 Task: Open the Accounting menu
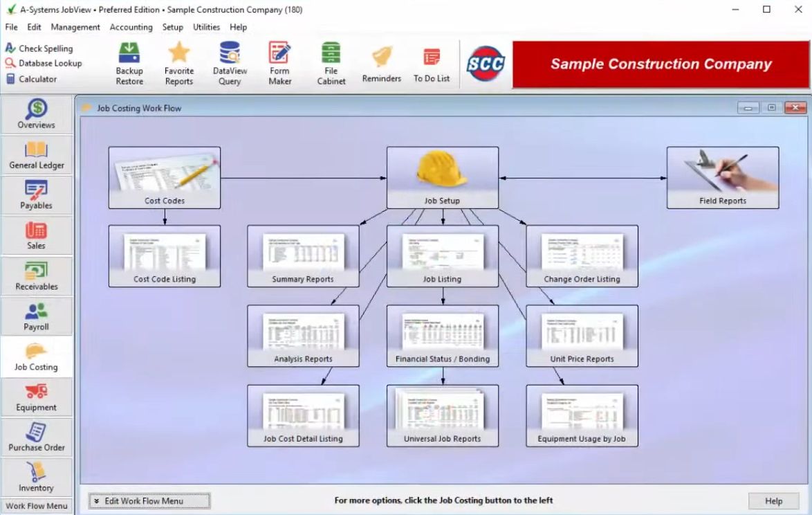pyautogui.click(x=131, y=27)
